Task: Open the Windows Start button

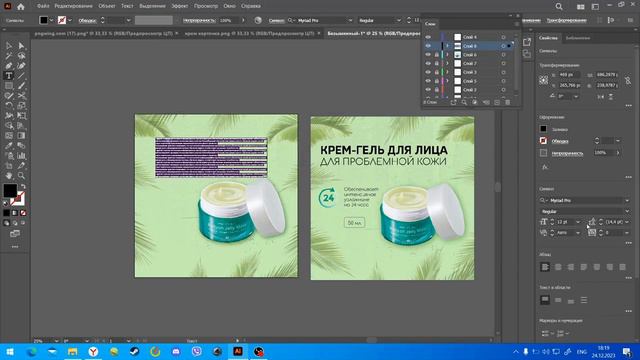Action: click(10, 351)
